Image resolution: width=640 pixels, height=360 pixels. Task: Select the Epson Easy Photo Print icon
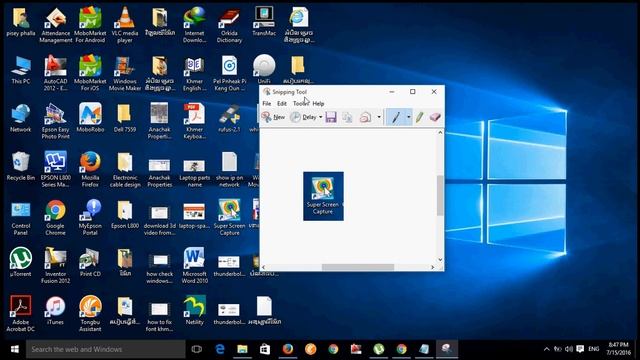56,122
